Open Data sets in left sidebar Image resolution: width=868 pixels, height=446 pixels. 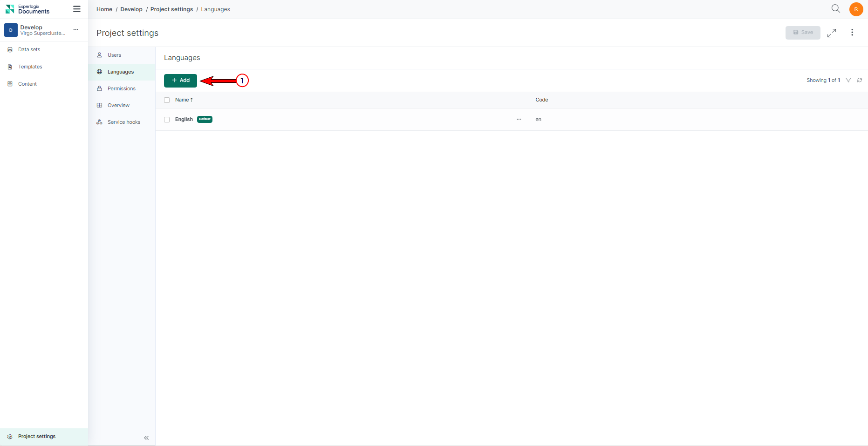point(29,50)
